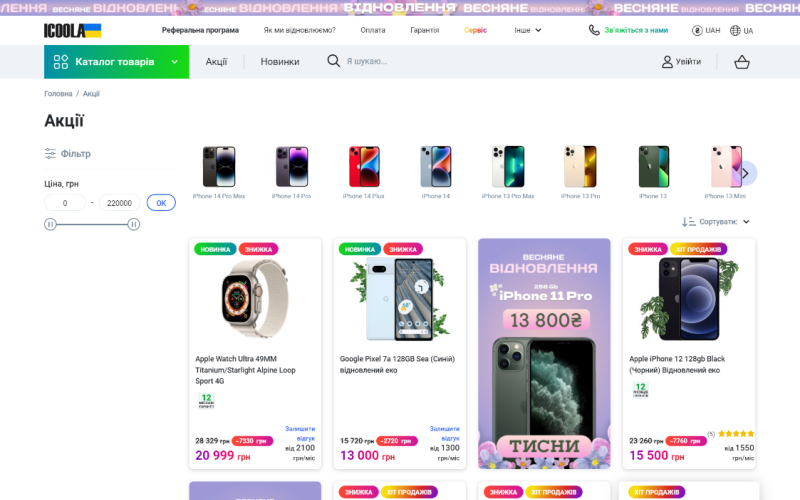Click 12-month warranty badge on iPhone 12

tap(640, 390)
